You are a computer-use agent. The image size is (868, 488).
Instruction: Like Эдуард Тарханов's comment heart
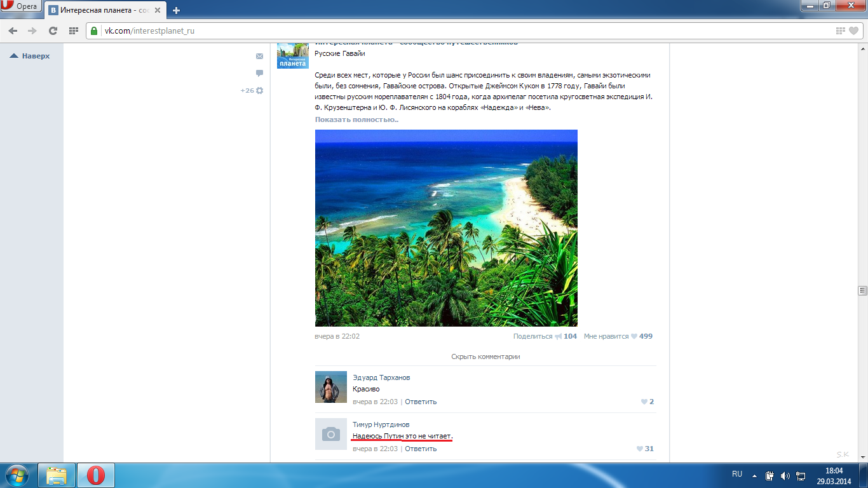[x=644, y=402]
